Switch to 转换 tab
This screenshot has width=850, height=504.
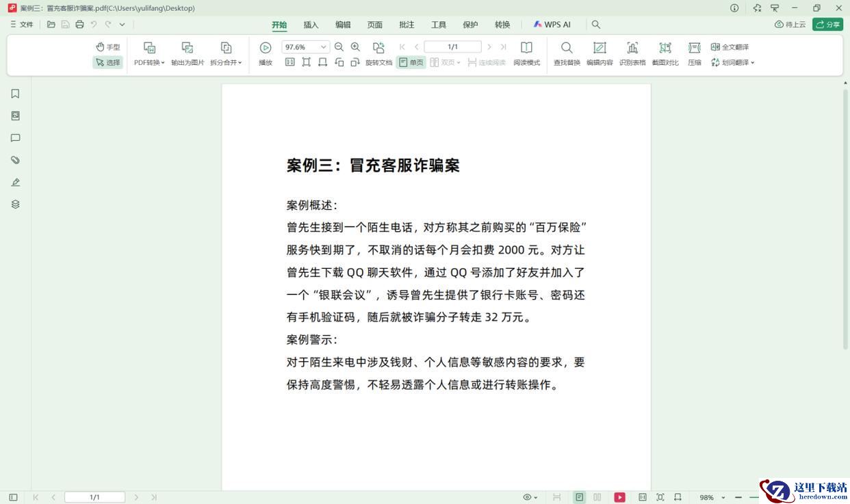pos(502,25)
